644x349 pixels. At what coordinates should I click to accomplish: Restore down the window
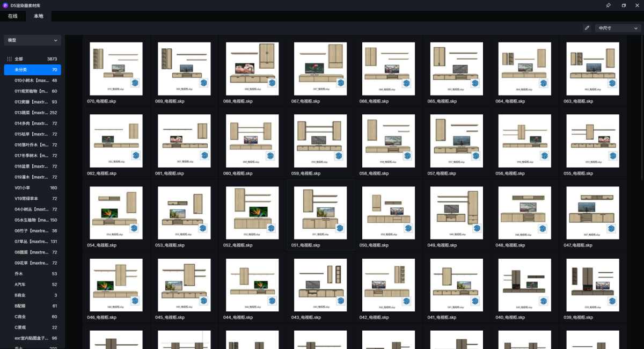624,5
